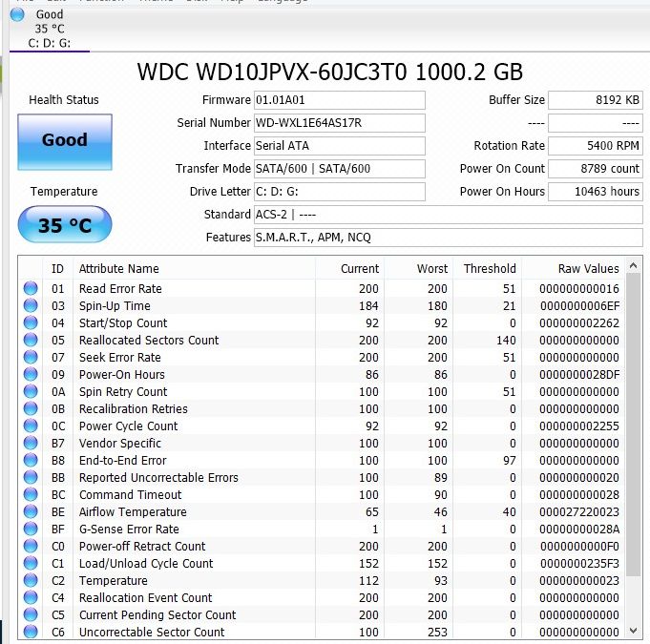Click status icon for Recalibration Retries
Viewport: 650px width, 644px height.
31,408
